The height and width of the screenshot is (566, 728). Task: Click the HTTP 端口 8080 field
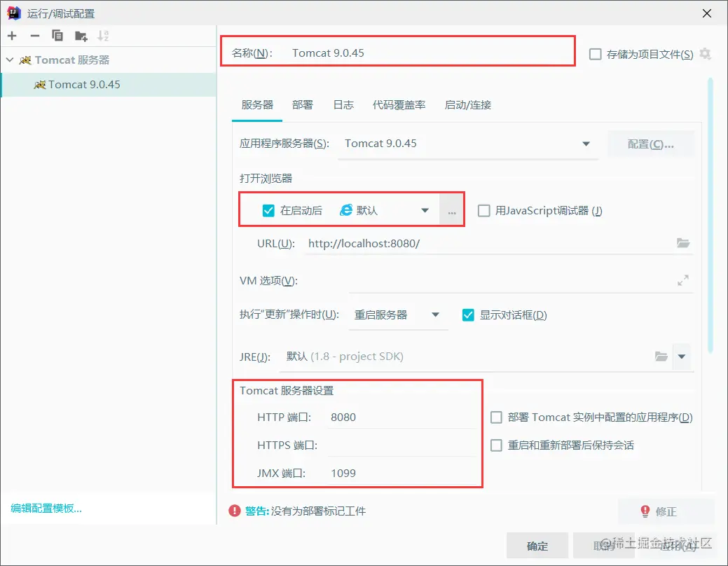click(x=402, y=417)
